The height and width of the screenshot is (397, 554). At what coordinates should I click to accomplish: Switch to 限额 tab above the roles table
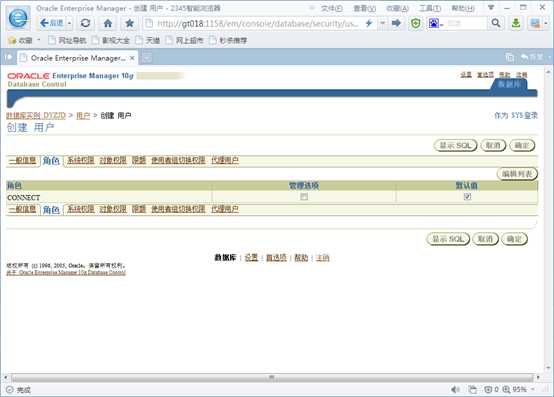tap(139, 160)
